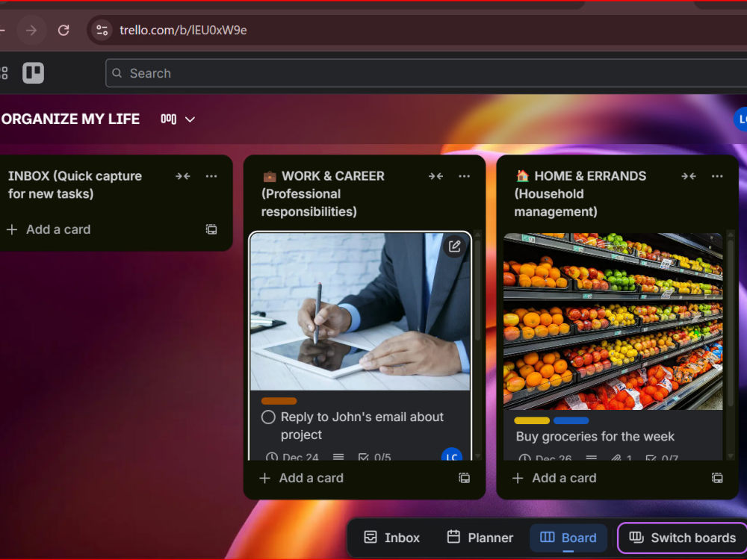The image size is (747, 560).
Task: Click the blue label on groceries card
Action: 571,420
